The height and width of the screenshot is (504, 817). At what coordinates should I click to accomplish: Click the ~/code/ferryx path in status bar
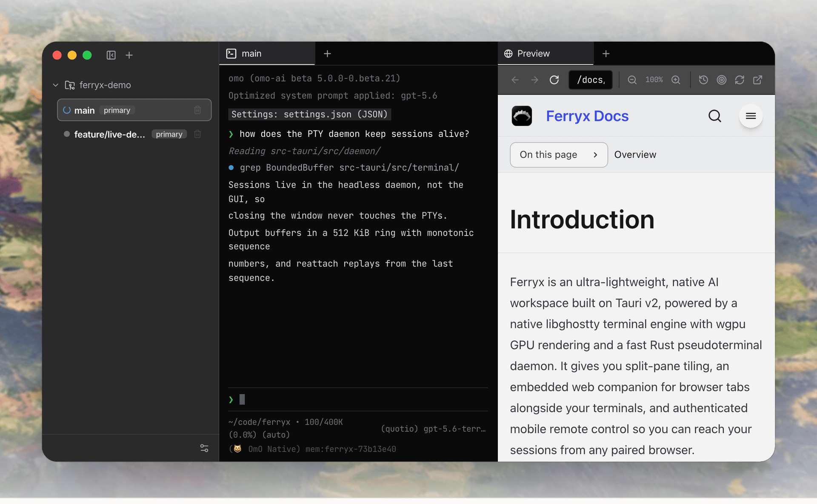[x=259, y=422]
